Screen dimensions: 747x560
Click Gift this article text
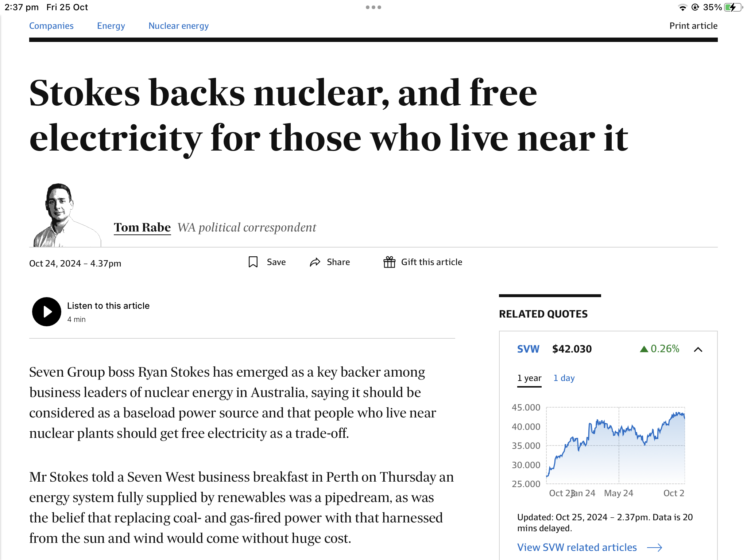click(431, 262)
